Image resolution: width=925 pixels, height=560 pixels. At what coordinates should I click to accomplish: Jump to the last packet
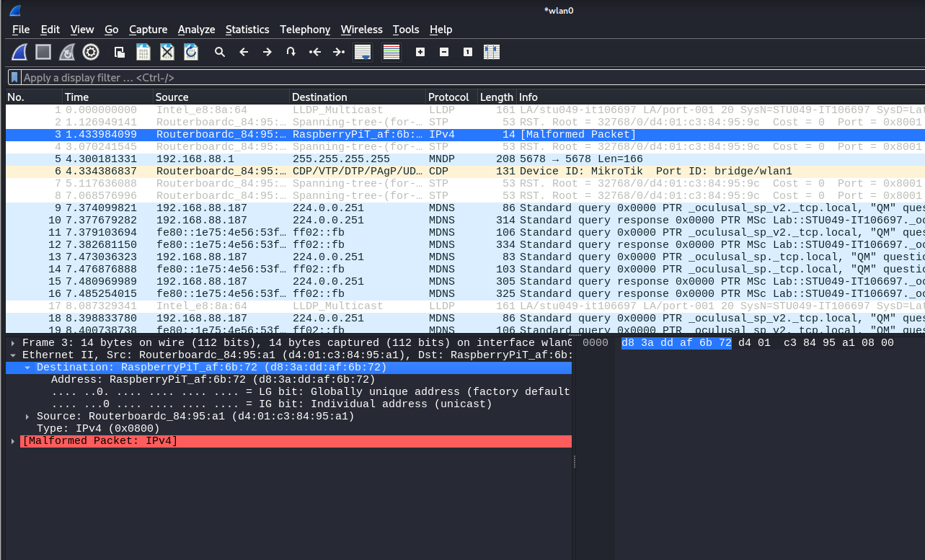tap(338, 52)
